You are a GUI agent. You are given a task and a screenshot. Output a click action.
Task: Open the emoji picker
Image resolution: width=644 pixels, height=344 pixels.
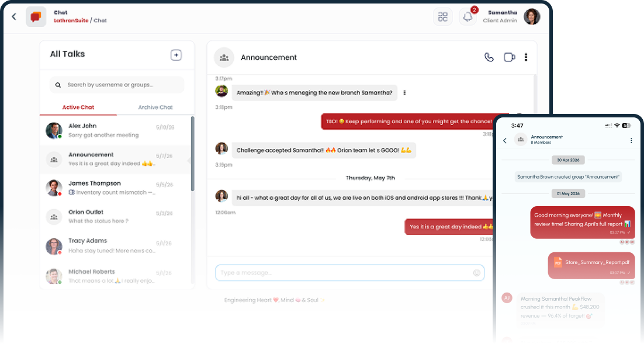pos(477,273)
